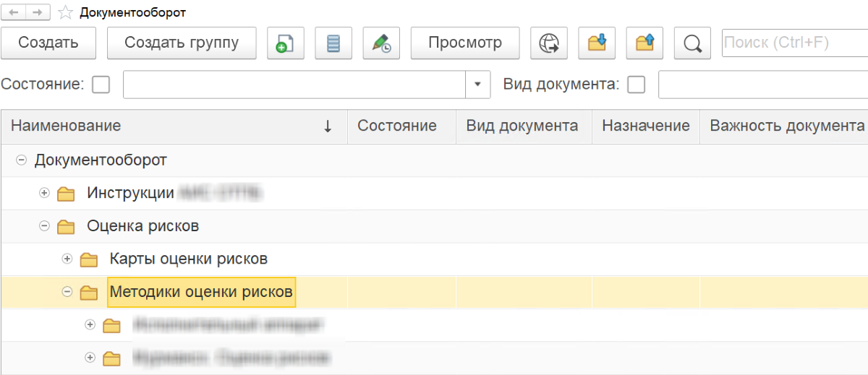868x375 pixels.
Task: Collapse the Методики оценки рисков folder
Action: pos(67,292)
